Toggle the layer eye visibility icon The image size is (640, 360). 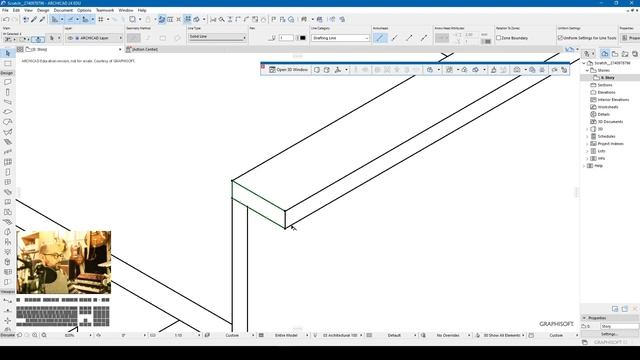pyautogui.click(x=70, y=38)
